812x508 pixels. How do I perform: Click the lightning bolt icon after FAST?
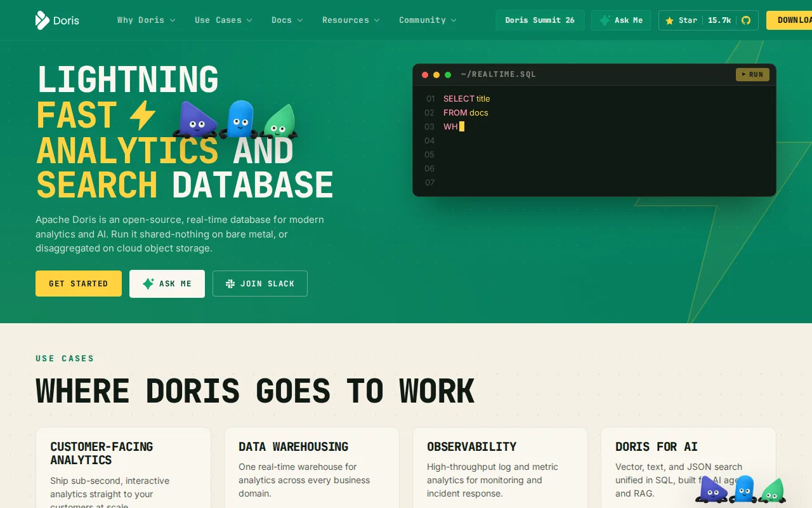[142, 116]
